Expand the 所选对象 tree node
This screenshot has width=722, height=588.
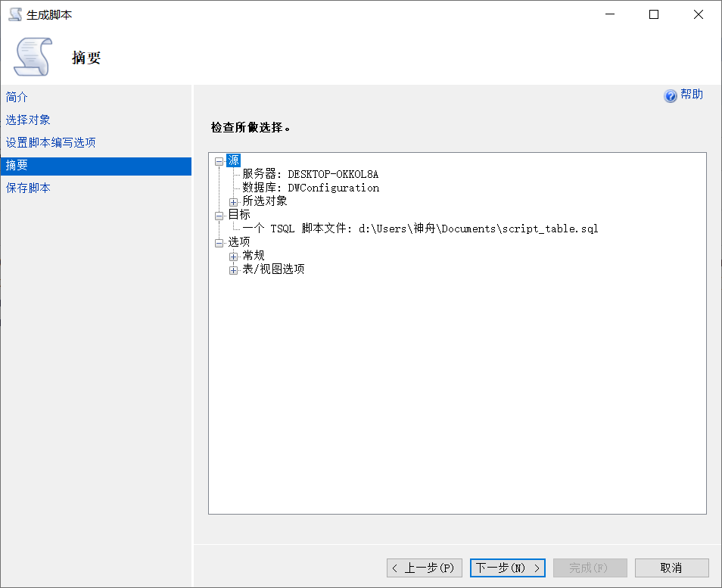233,202
